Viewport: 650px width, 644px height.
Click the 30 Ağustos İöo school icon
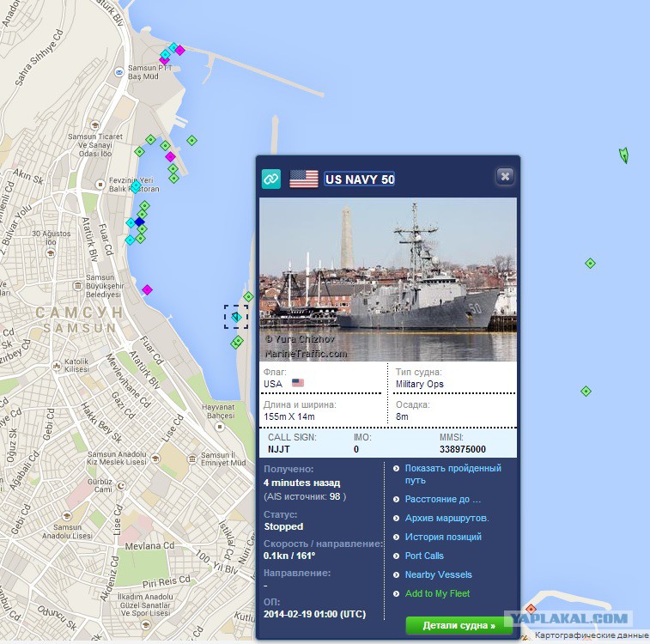(51, 252)
